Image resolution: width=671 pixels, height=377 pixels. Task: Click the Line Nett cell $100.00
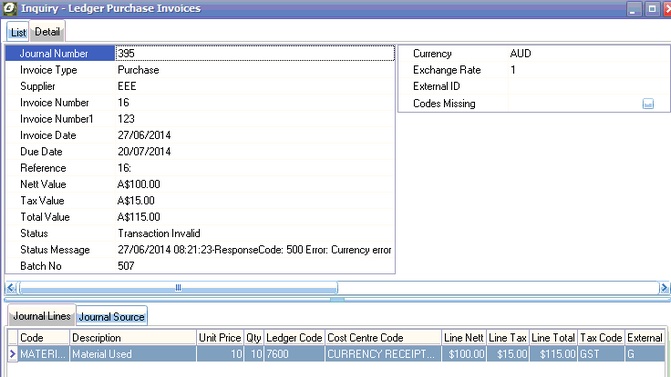464,354
